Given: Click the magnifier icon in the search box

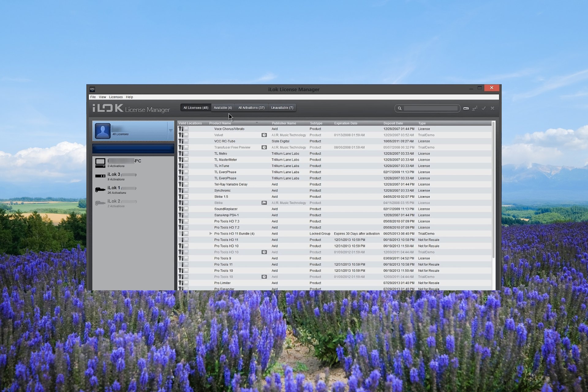Looking at the screenshot, I should tap(400, 108).
